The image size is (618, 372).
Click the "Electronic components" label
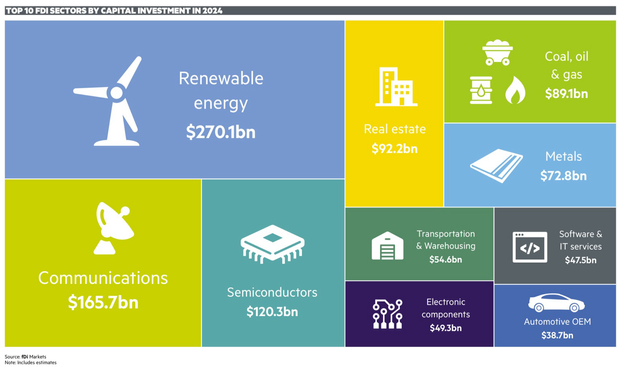446,308
